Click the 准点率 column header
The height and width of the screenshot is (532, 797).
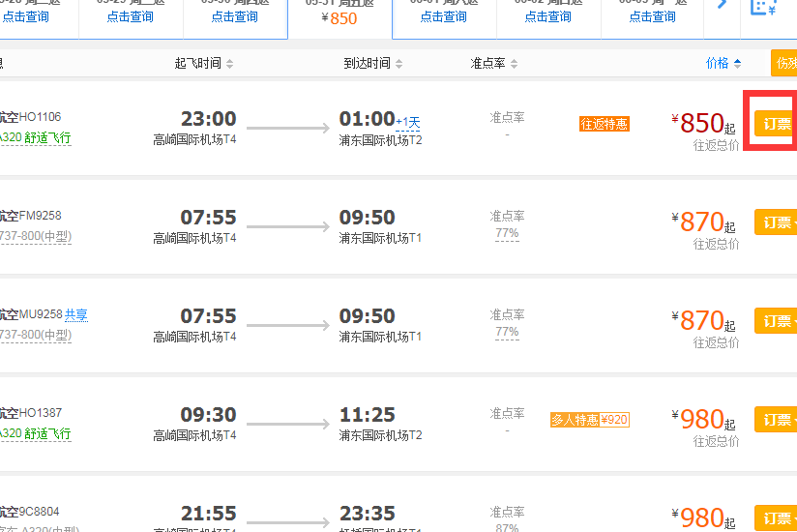pyautogui.click(x=487, y=64)
